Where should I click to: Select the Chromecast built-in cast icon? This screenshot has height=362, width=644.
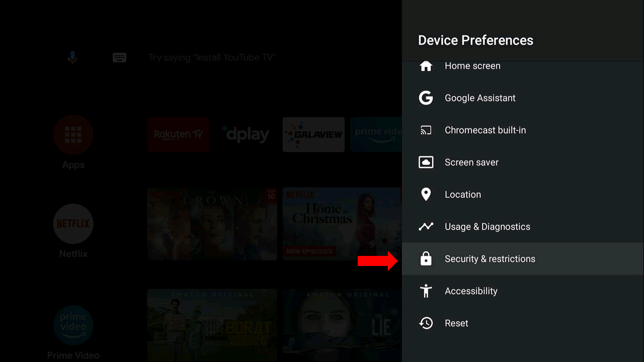(426, 130)
